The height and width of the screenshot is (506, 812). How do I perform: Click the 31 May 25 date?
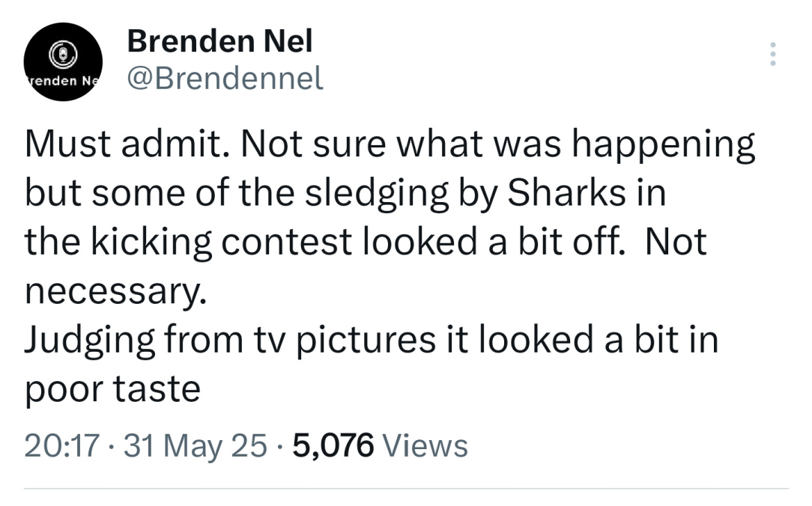click(195, 445)
